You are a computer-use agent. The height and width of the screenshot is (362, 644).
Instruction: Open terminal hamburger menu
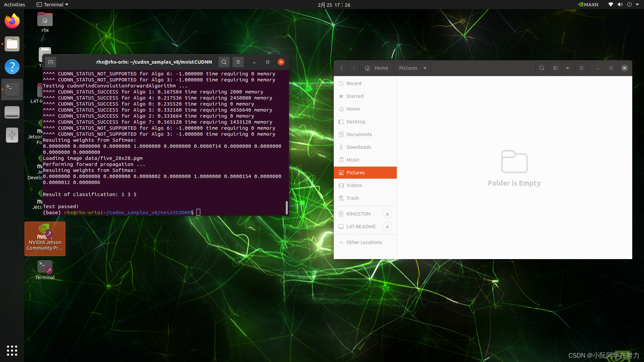(238, 62)
